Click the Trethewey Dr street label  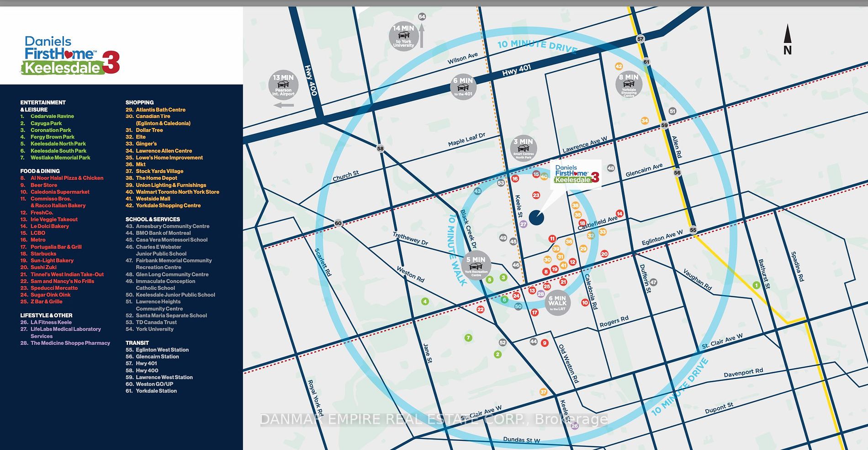410,239
